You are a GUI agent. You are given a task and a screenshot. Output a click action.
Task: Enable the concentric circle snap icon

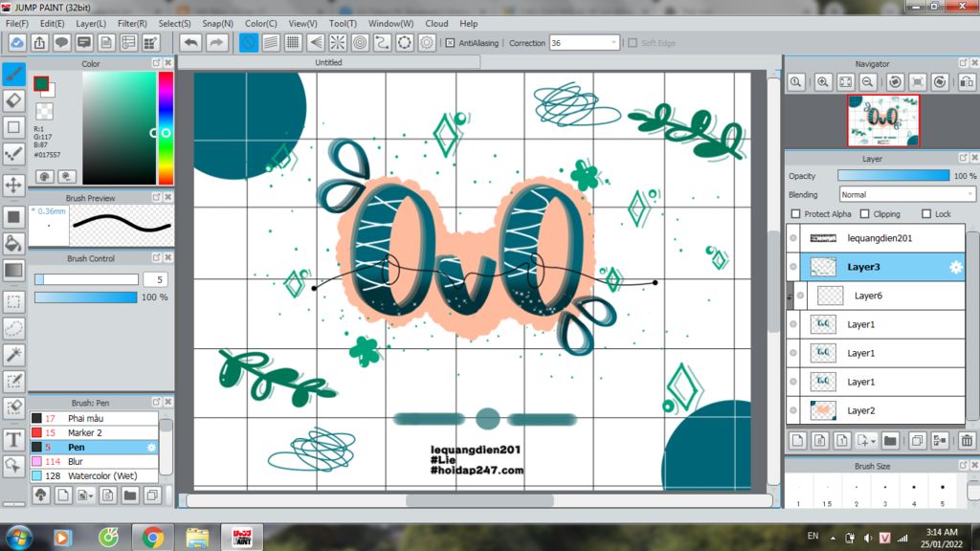click(x=360, y=43)
